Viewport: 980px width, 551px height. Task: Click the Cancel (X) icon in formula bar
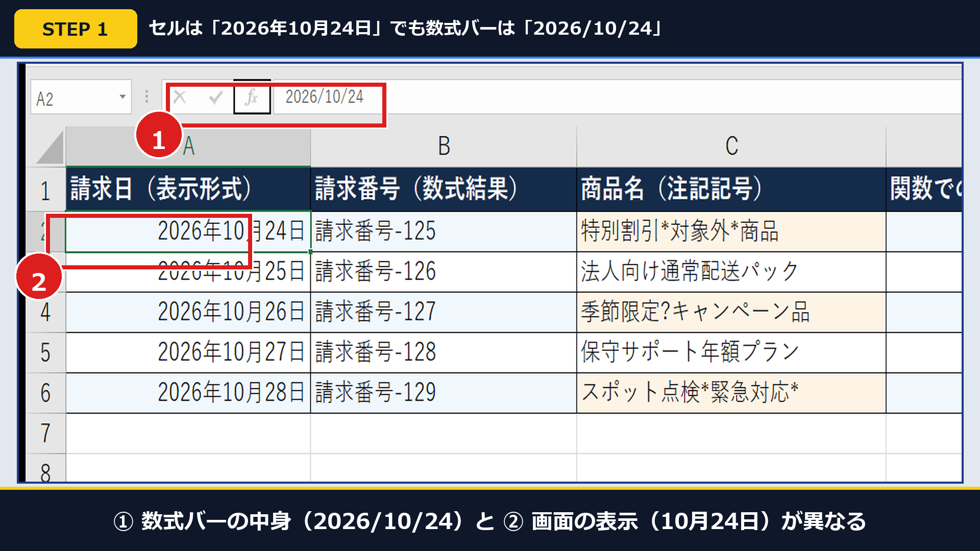[180, 96]
